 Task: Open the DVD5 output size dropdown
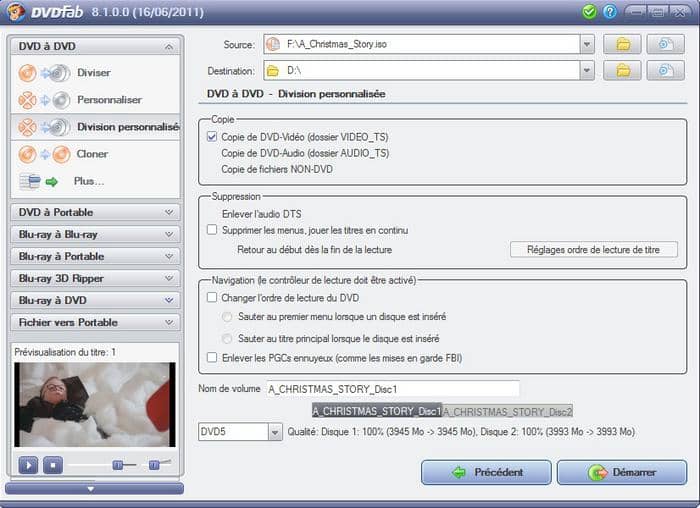(275, 432)
